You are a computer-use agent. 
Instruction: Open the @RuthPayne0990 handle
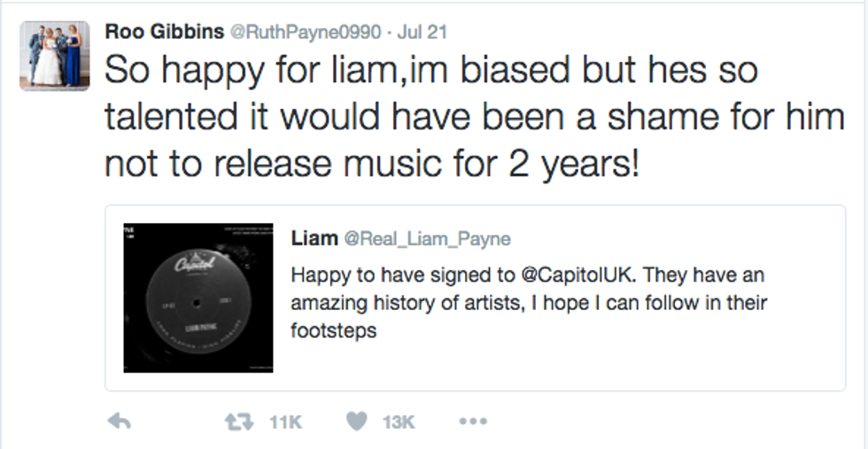[306, 33]
